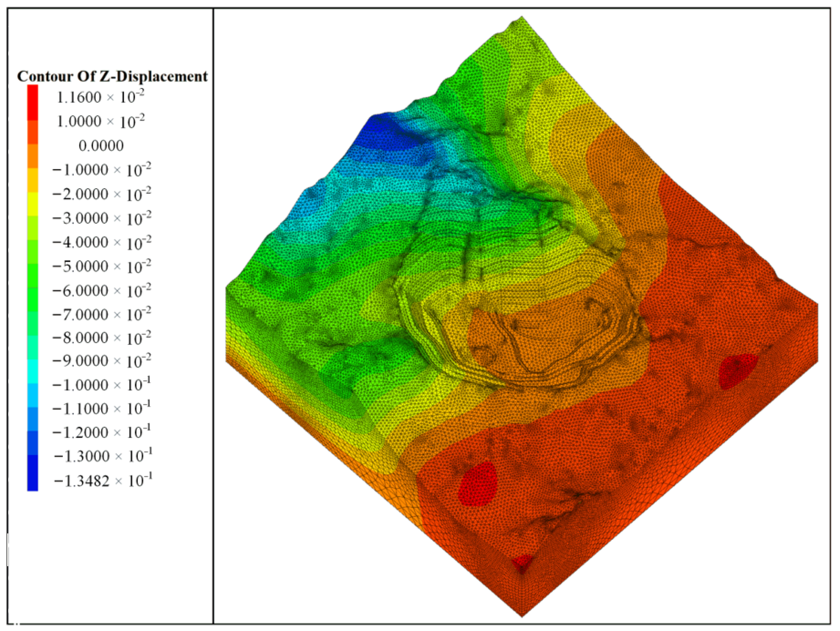
Task: Click the −1.3482 × 10⁻¹ minimum label
Action: pyautogui.click(x=103, y=481)
